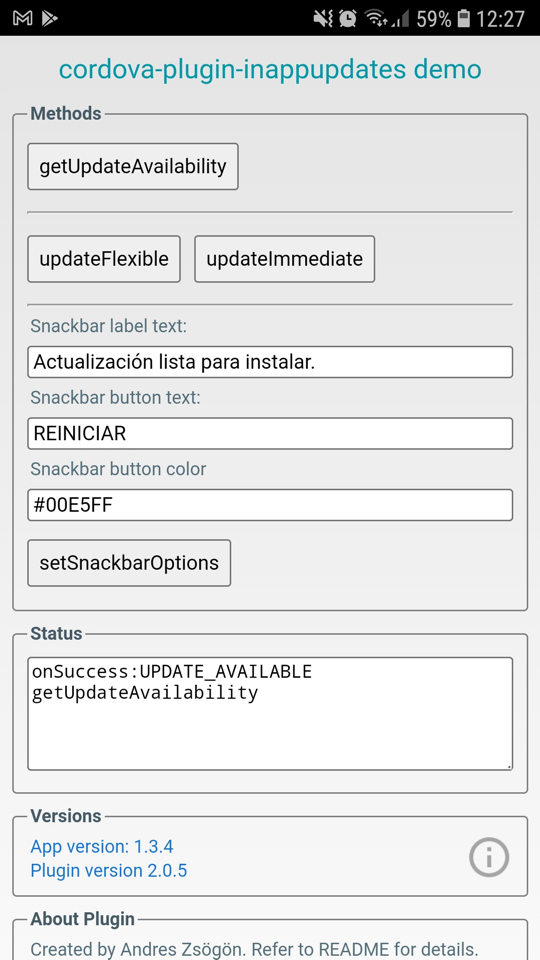Viewport: 540px width, 960px height.
Task: Focus the Snackbar label text field
Action: pyautogui.click(x=270, y=362)
